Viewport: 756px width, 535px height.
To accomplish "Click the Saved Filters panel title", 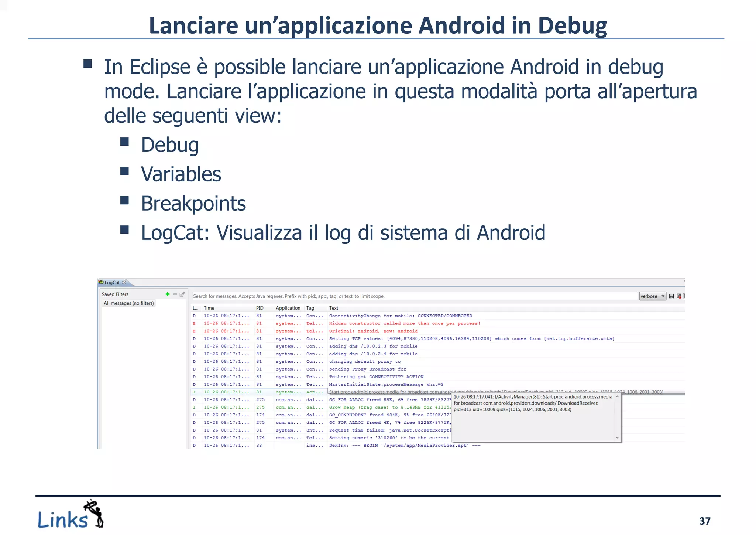I will (x=115, y=294).
